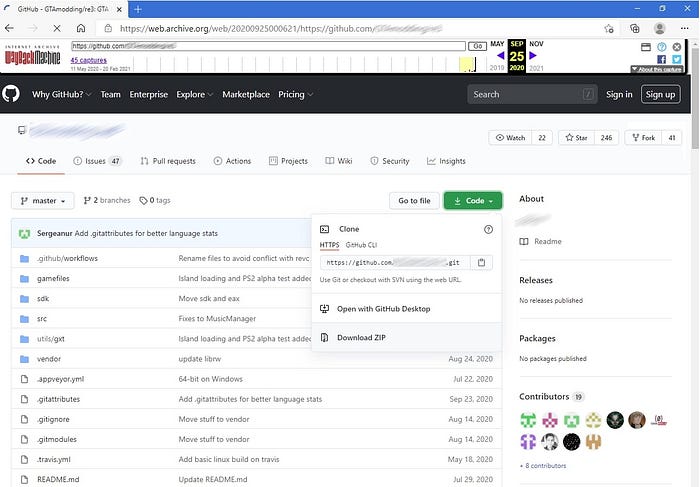Click the Sign in link
Screen dimensions: 700x487
click(x=619, y=95)
